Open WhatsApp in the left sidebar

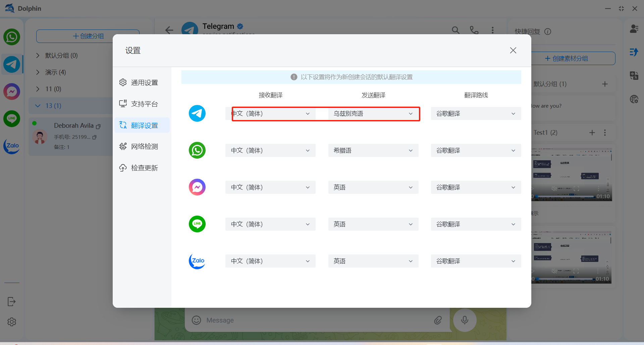click(x=12, y=37)
